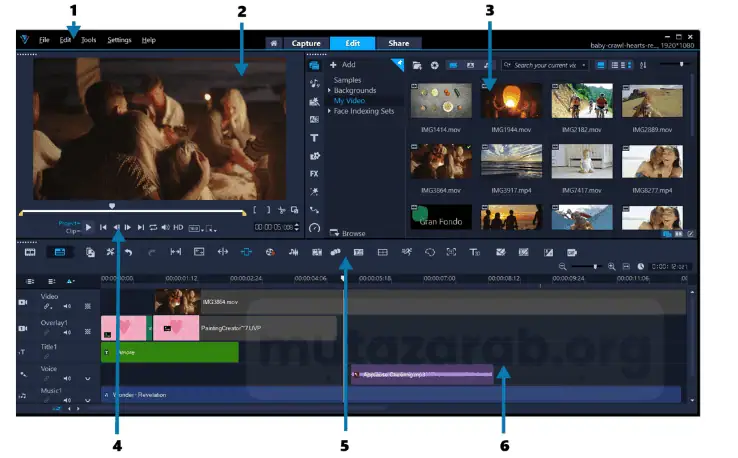Expand Face Indexing Sets folder
The width and height of the screenshot is (738, 458).
tap(329, 111)
